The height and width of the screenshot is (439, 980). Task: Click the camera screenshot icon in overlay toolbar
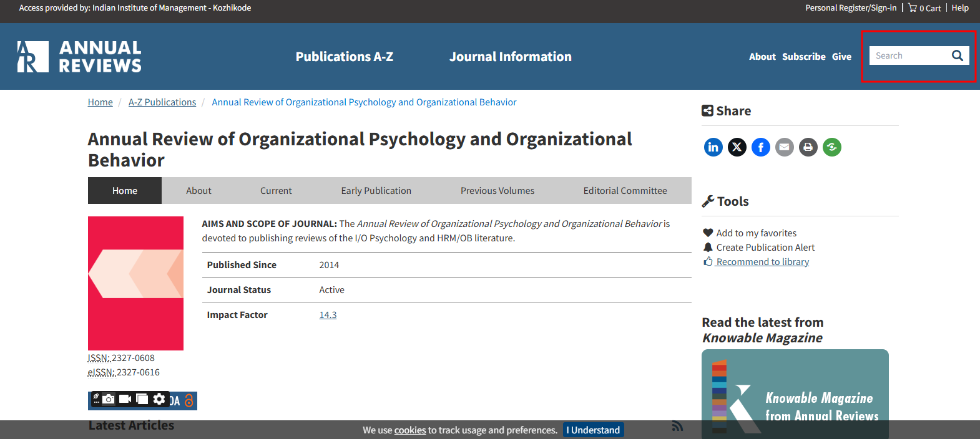click(109, 399)
